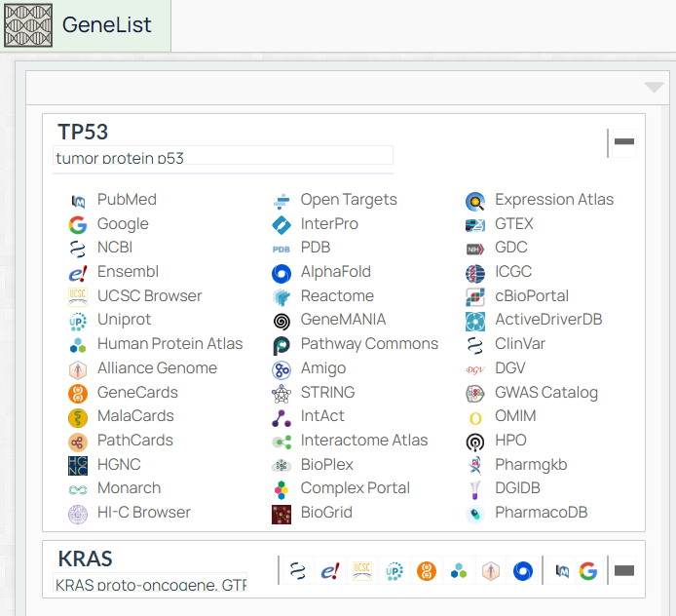Open the PathCards icon

tap(78, 442)
